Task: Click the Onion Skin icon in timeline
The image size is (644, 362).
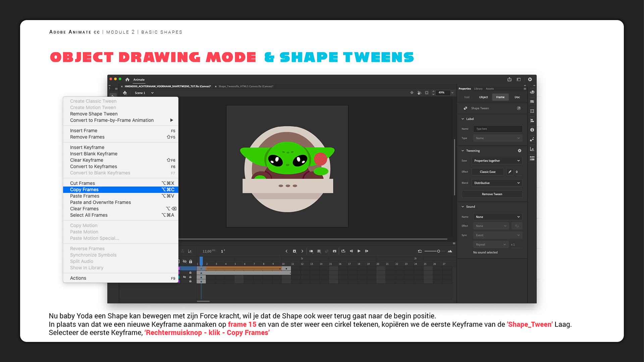Action: tap(311, 251)
